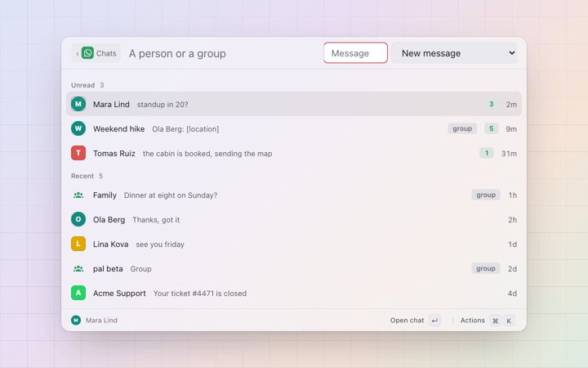Click the WhatsApp Chats back icon
The width and height of the screenshot is (588, 368).
pyautogui.click(x=87, y=53)
